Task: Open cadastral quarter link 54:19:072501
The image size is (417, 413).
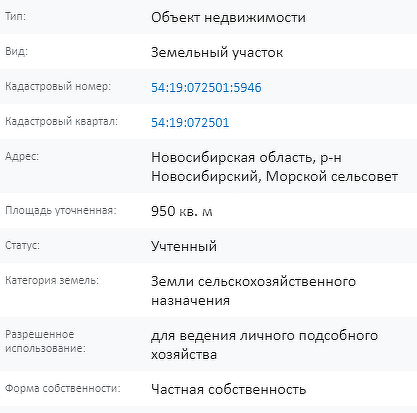Action: pos(190,122)
